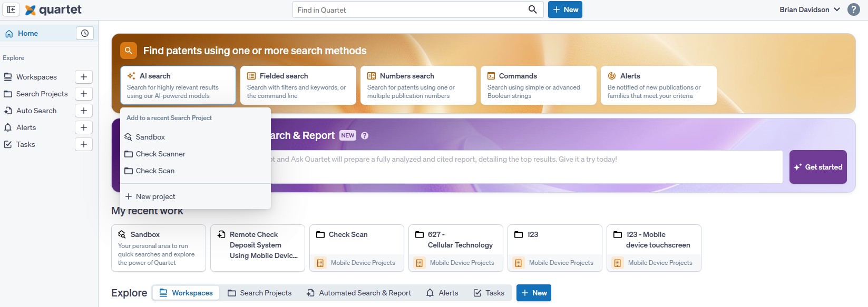The width and height of the screenshot is (868, 307).
Task: Open Alerts in the sidebar
Action: coord(26,127)
